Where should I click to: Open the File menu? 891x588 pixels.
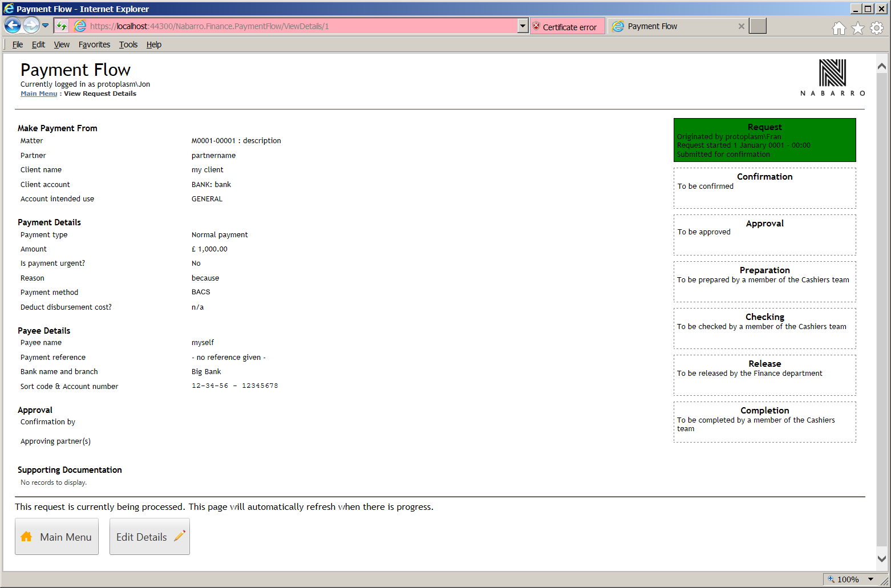(18, 44)
